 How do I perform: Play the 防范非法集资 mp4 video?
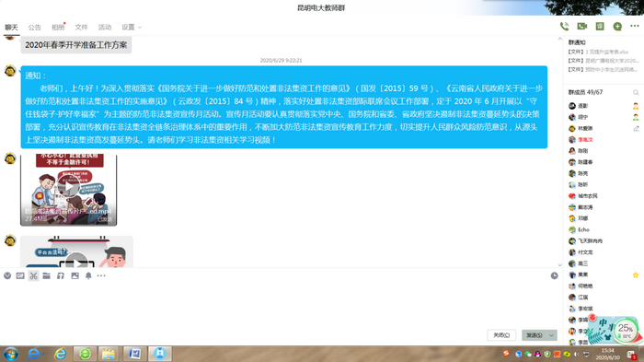click(69, 187)
